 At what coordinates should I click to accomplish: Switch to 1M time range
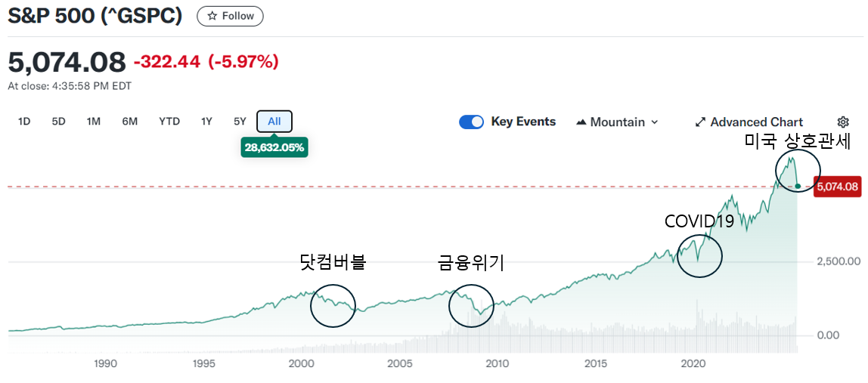coord(93,122)
